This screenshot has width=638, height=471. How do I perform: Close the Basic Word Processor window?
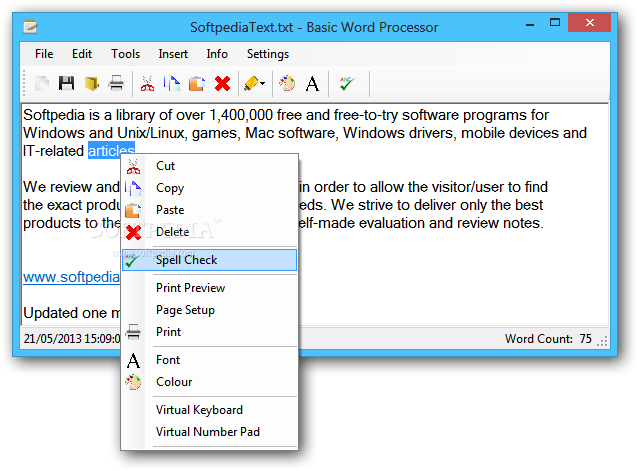click(590, 23)
